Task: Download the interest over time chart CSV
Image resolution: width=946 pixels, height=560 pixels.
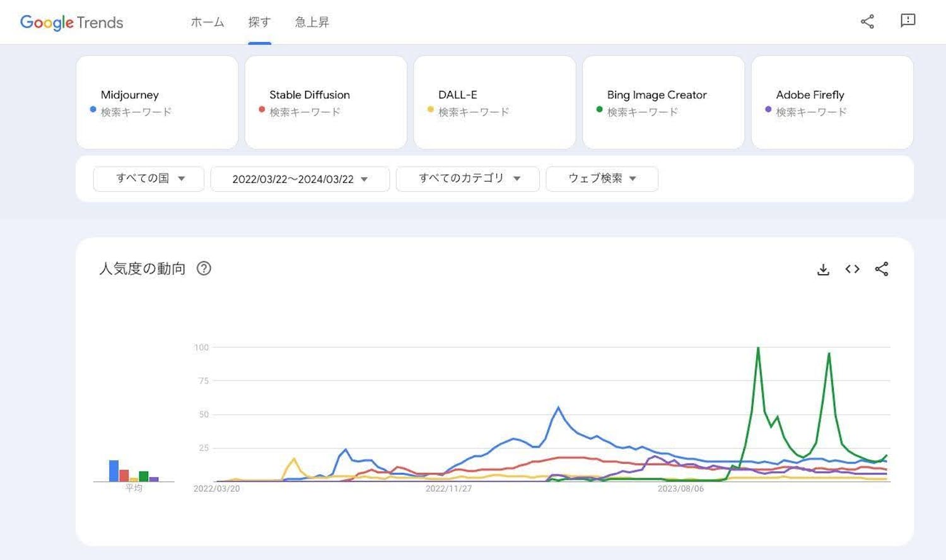Action: (823, 269)
